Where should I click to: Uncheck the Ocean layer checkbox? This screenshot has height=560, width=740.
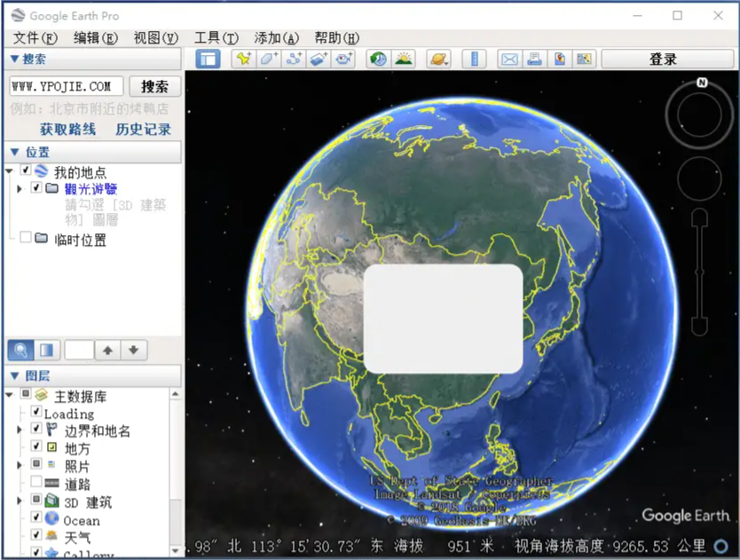click(36, 517)
